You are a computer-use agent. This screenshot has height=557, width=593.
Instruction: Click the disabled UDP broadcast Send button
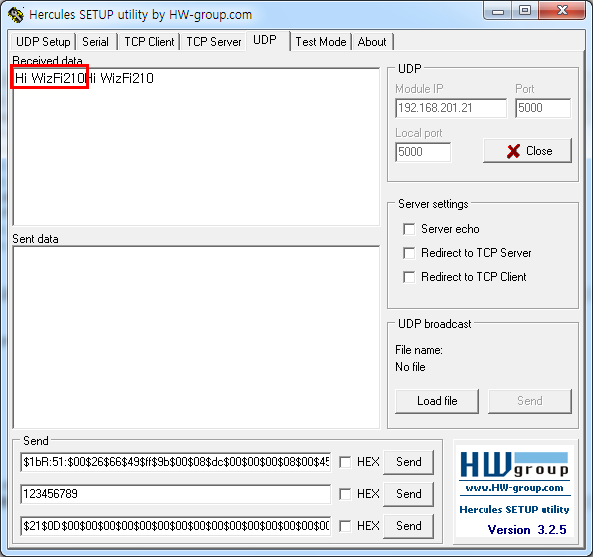click(x=530, y=401)
